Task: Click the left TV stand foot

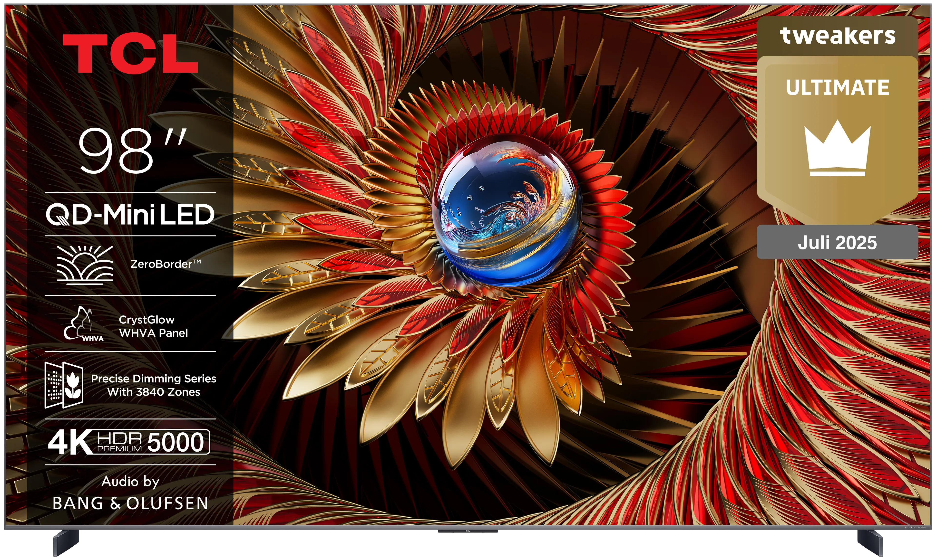Action: point(66,543)
